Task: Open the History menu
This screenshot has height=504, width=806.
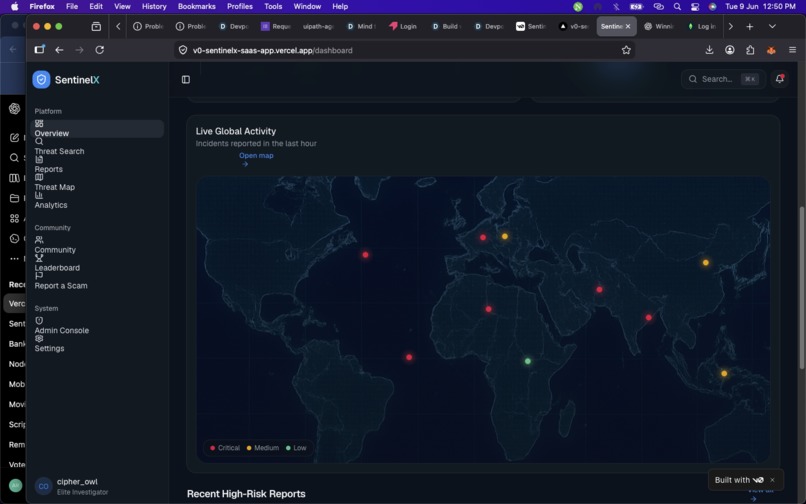Action: click(154, 6)
